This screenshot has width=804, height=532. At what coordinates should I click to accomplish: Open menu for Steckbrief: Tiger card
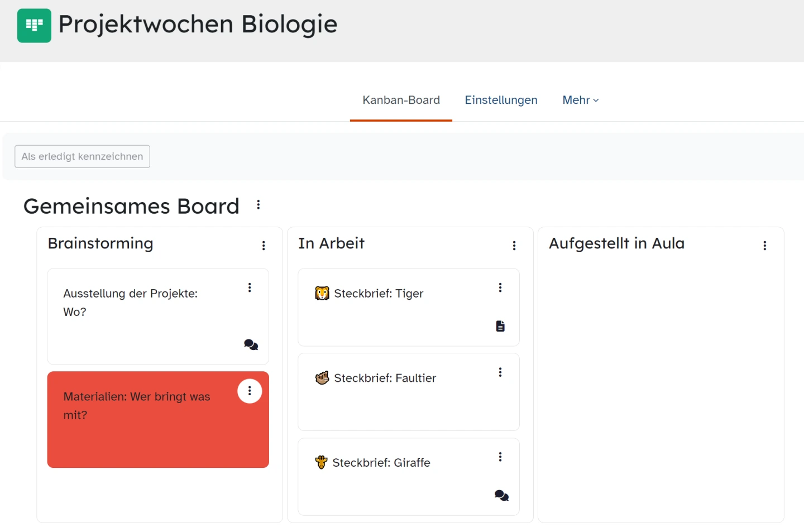pos(500,287)
